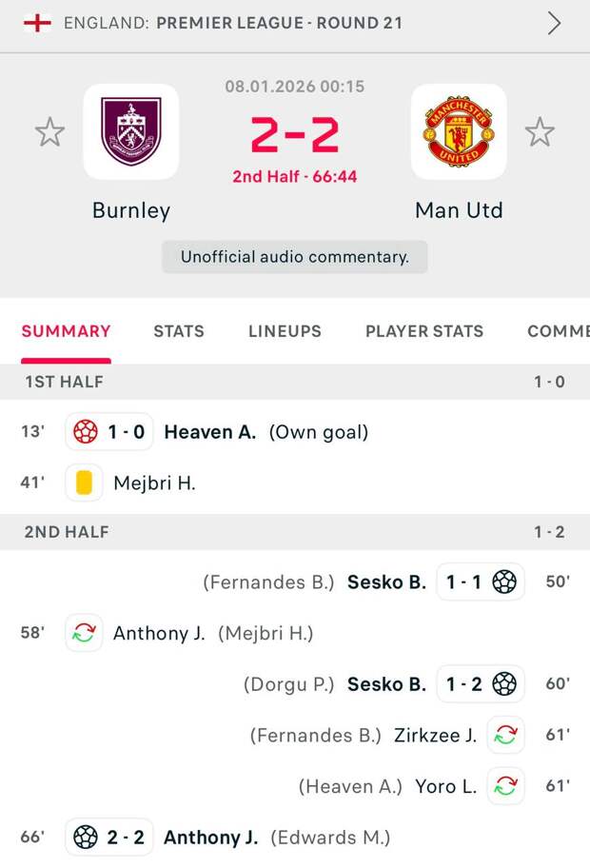This screenshot has height=868, width=590.
Task: Tap the 58' Anthony substitution icon
Action: click(x=85, y=633)
